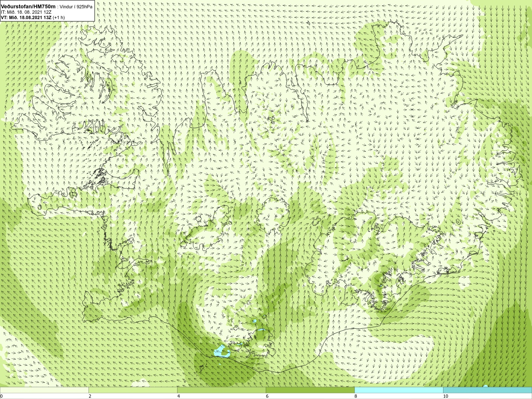Click the legend tick label '4'
Viewport: 532px width, 399px height.
click(178, 396)
